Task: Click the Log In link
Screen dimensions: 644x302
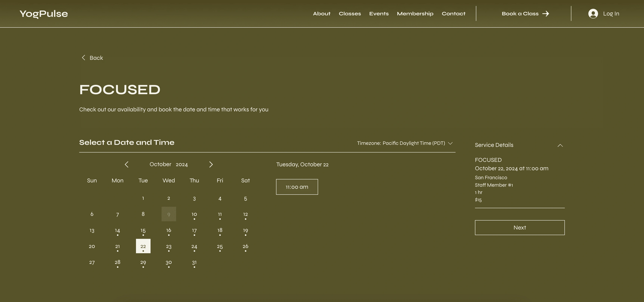Action: point(611,13)
